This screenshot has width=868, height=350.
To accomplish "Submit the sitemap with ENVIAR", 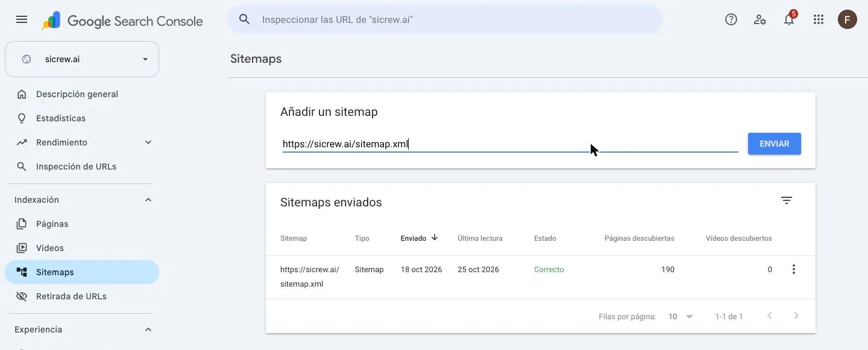I will tap(774, 144).
